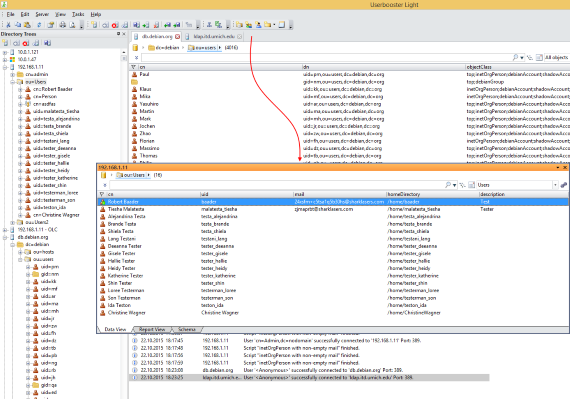Click the dc=debian breadcrumb link
Screen dimensions: 570x399
(167, 48)
